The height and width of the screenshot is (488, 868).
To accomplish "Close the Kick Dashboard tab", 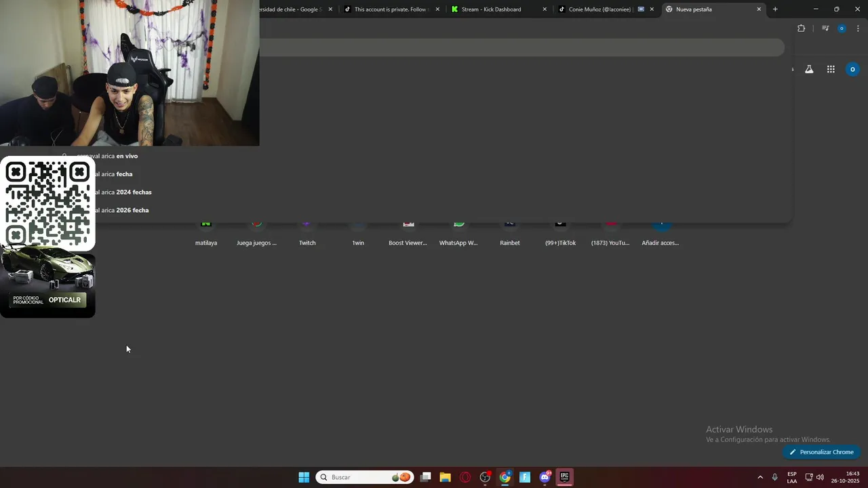I will (545, 9).
